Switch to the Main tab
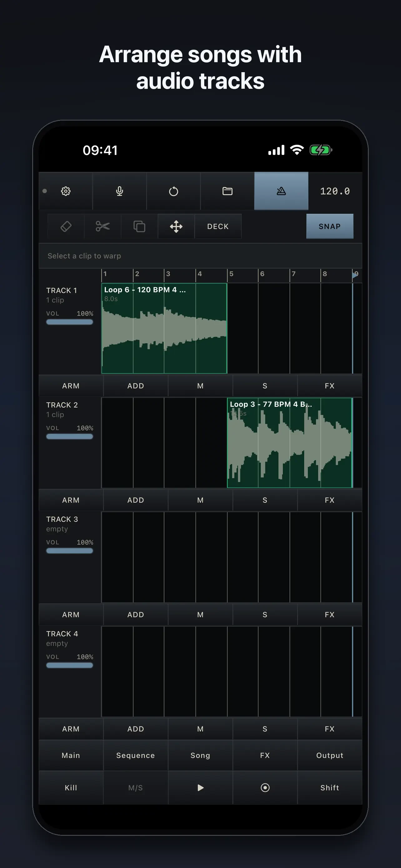401x868 pixels. (71, 756)
